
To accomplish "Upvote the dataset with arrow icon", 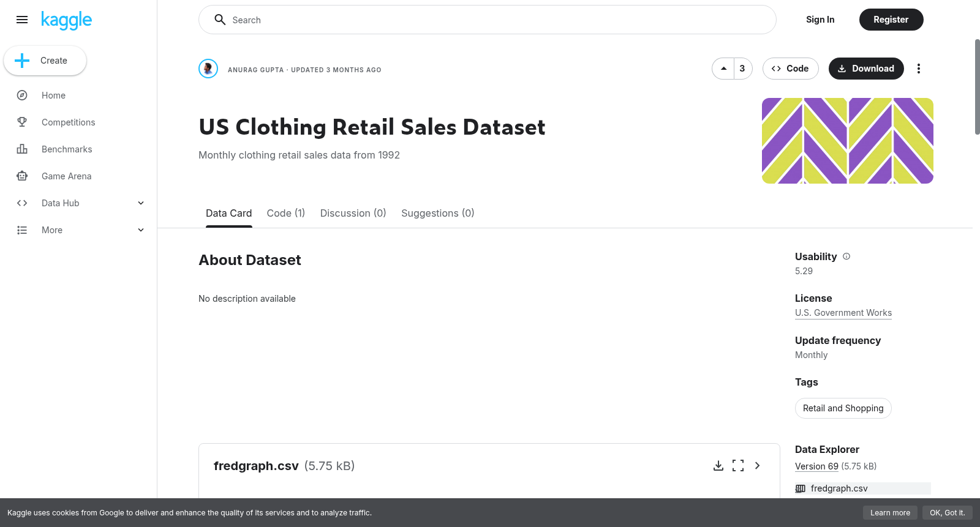I will (723, 69).
